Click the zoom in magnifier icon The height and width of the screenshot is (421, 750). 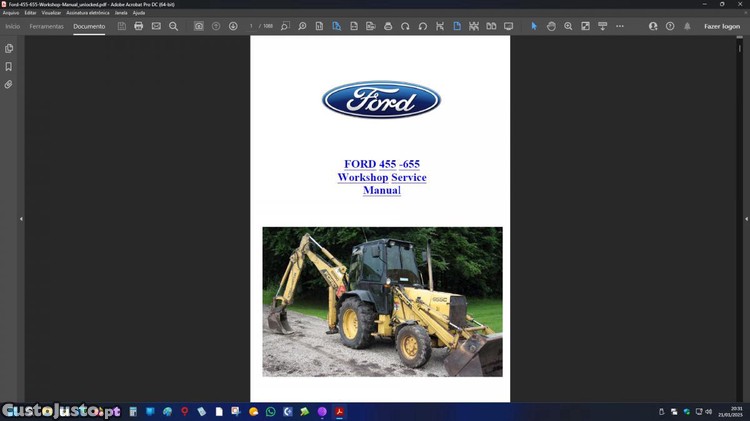coord(568,26)
